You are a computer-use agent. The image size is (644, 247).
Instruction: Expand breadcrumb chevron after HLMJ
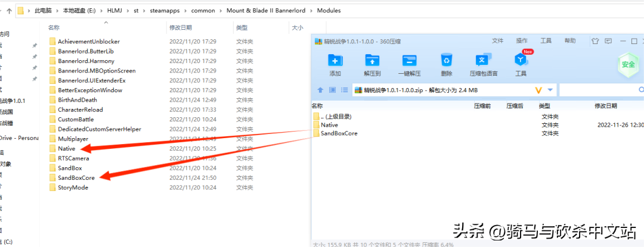click(x=128, y=11)
